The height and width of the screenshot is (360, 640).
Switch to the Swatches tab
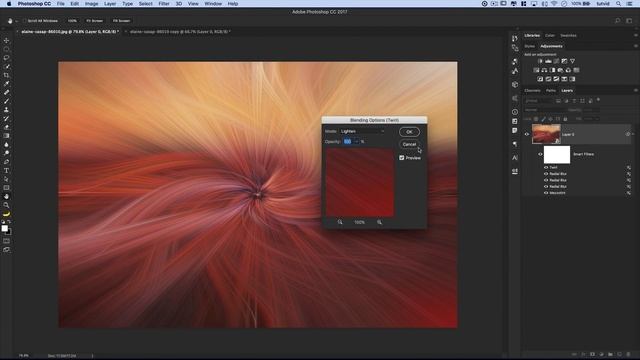tap(568, 36)
